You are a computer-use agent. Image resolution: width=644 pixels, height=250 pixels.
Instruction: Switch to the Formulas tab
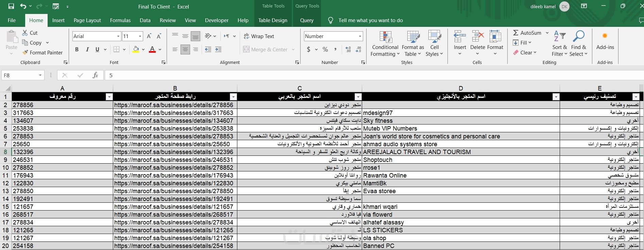pos(120,20)
